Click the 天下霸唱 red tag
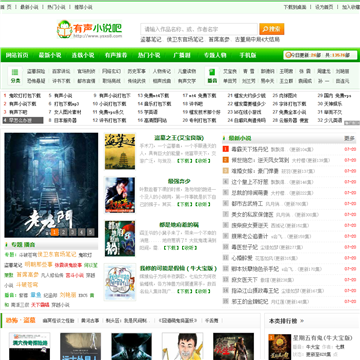 tap(40, 305)
